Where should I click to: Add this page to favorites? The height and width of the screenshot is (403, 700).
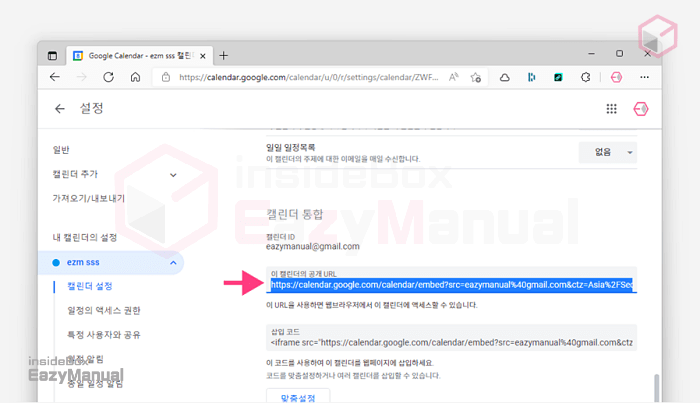476,78
